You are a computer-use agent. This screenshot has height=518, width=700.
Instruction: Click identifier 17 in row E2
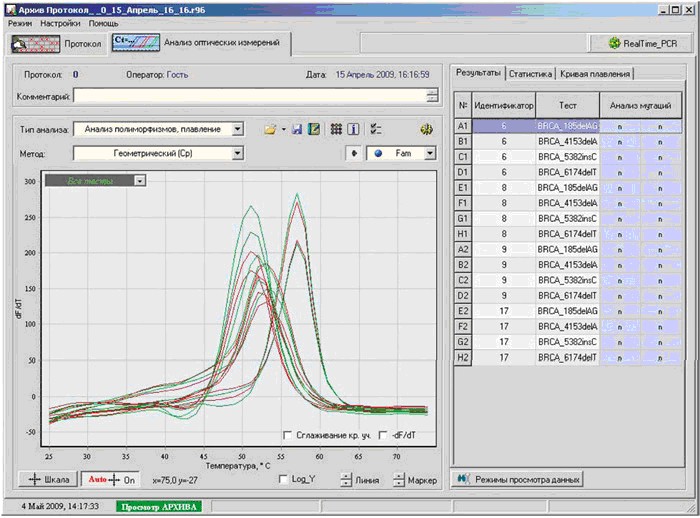pos(504,311)
